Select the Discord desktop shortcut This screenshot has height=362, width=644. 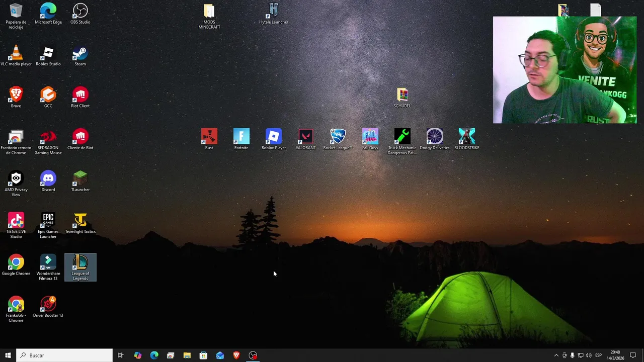point(48,181)
